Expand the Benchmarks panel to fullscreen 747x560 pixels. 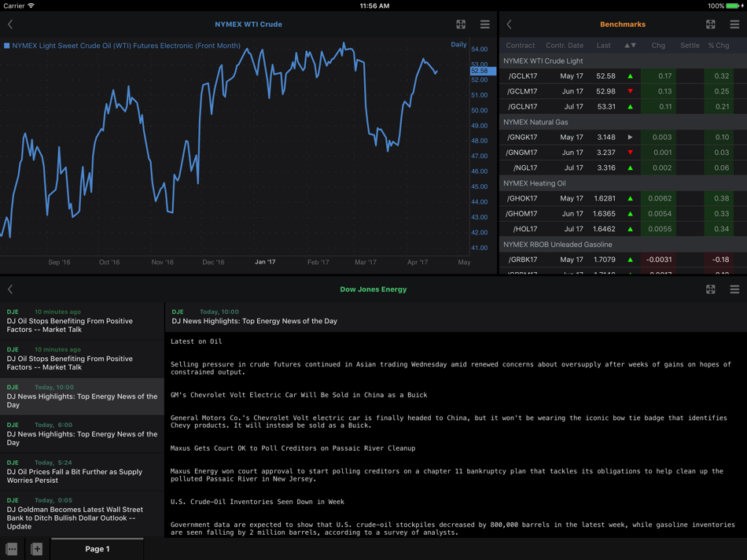(710, 24)
